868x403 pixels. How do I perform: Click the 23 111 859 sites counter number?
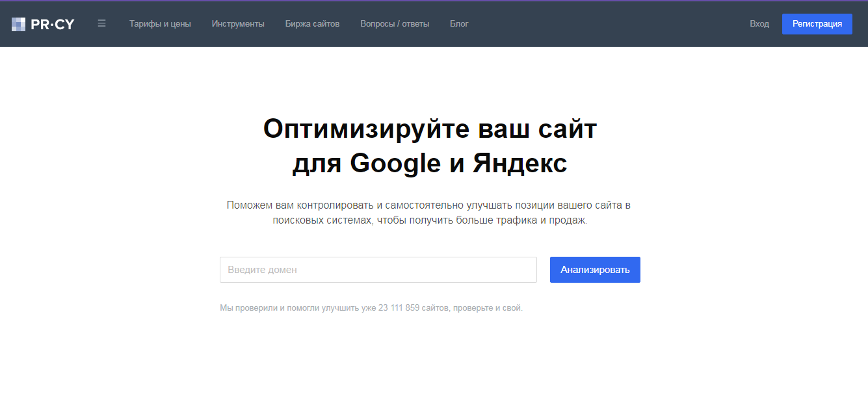(x=399, y=308)
